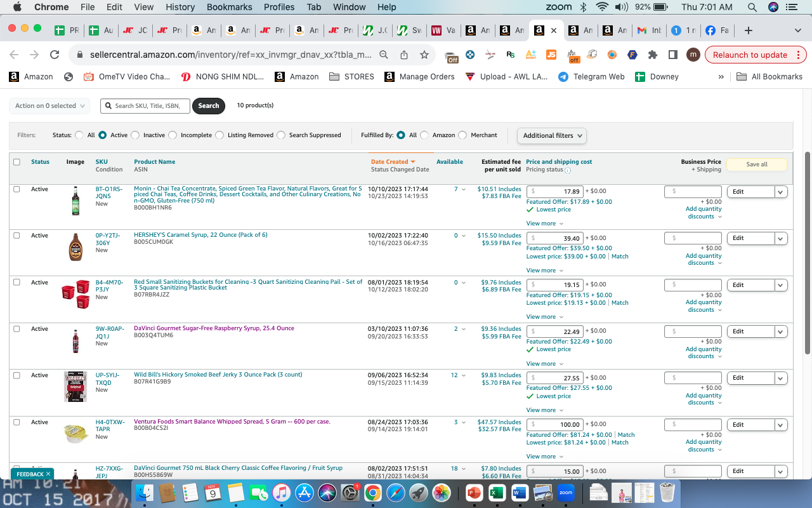The width and height of the screenshot is (812, 508).
Task: Open a new browser tab
Action: point(749,30)
